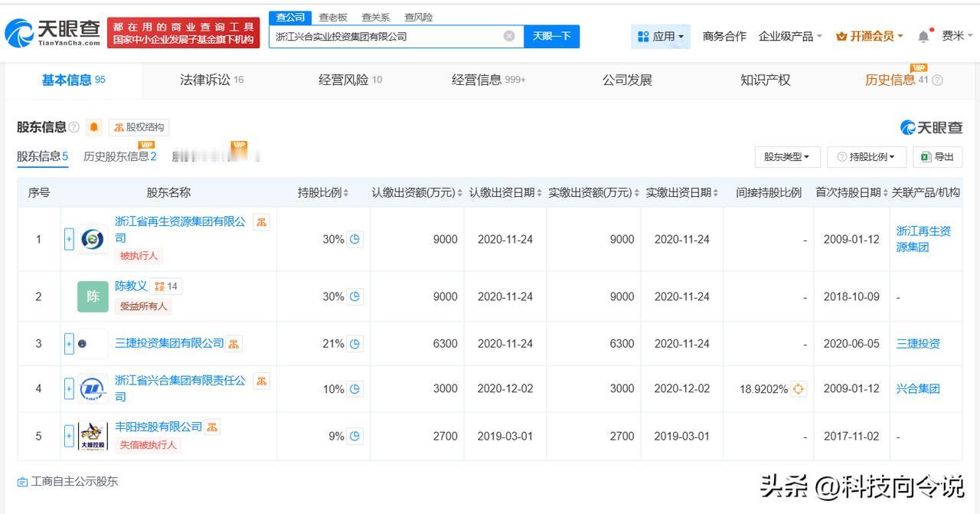Image resolution: width=980 pixels, height=514 pixels.
Task: Click the help icon beside 历史信息 tab
Action: [937, 80]
